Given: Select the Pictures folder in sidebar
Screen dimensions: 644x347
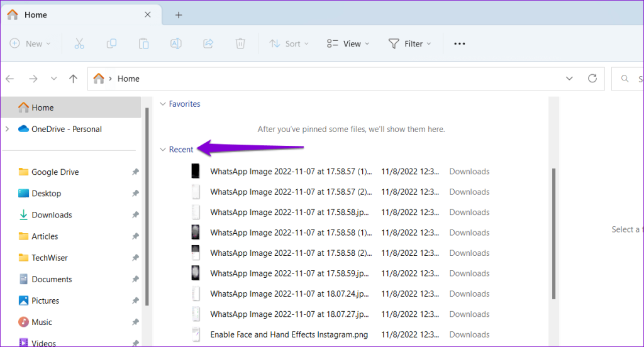Looking at the screenshot, I should pyautogui.click(x=45, y=300).
